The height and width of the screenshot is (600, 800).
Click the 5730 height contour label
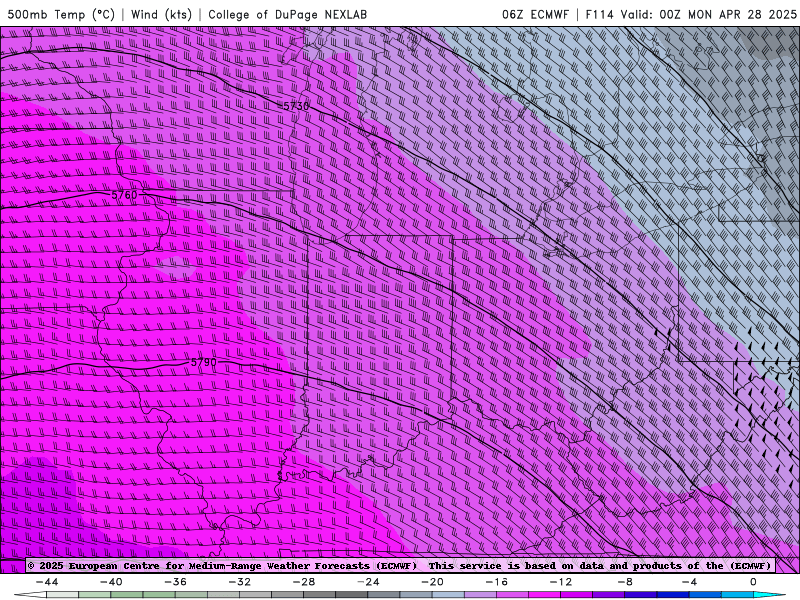[x=296, y=106]
